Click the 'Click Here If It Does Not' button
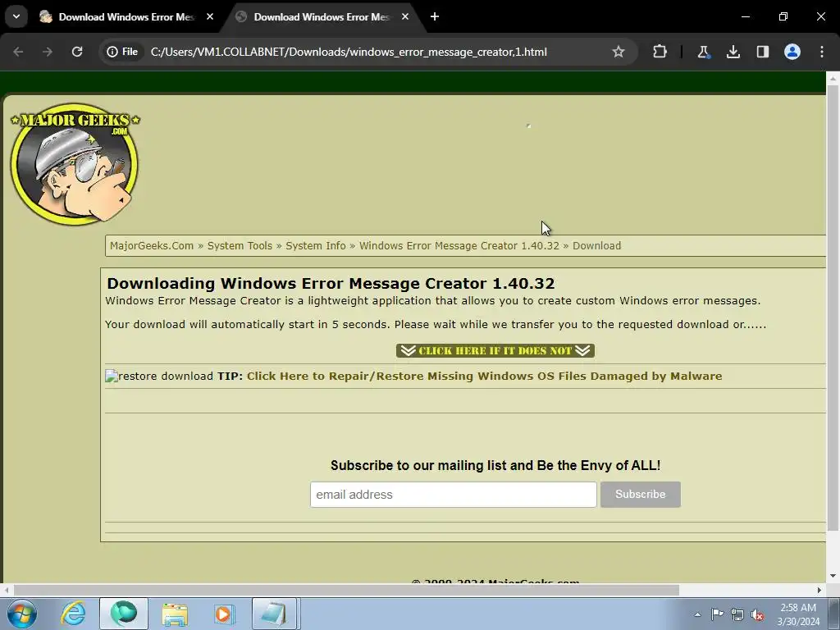Viewport: 840px width, 630px height. [495, 350]
